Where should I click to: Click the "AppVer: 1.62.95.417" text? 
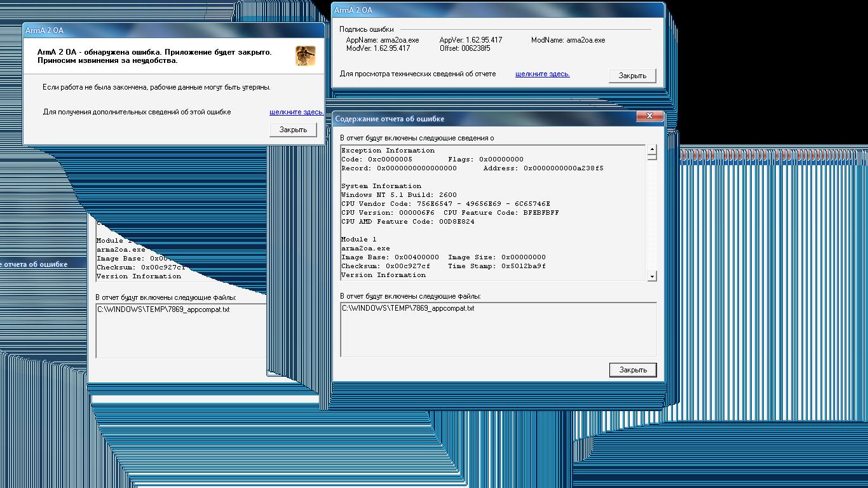coord(471,40)
